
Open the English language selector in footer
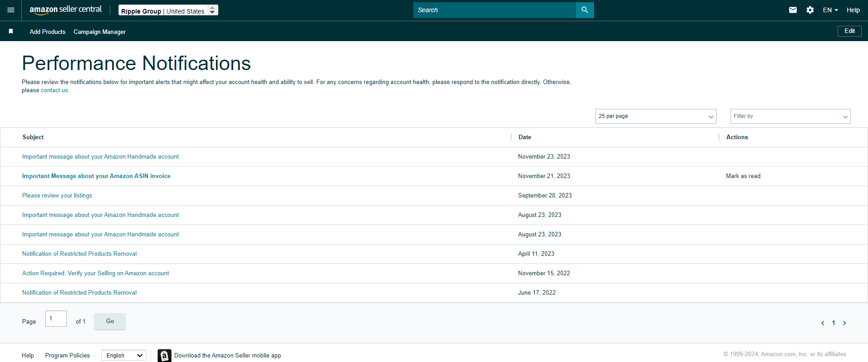pyautogui.click(x=124, y=356)
